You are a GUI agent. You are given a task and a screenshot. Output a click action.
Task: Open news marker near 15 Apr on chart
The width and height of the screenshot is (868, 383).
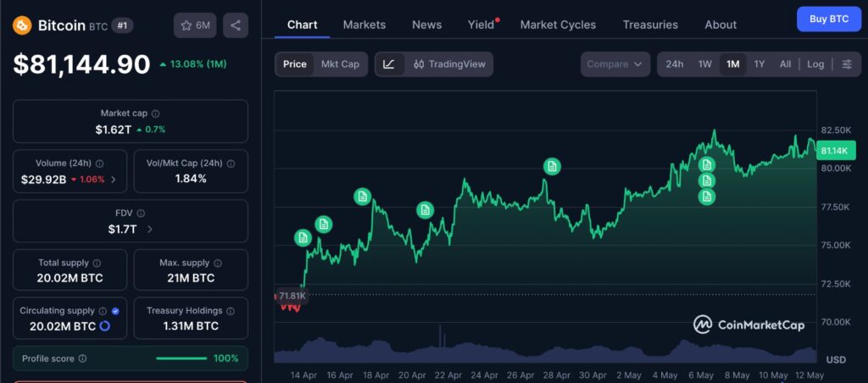pyautogui.click(x=324, y=225)
